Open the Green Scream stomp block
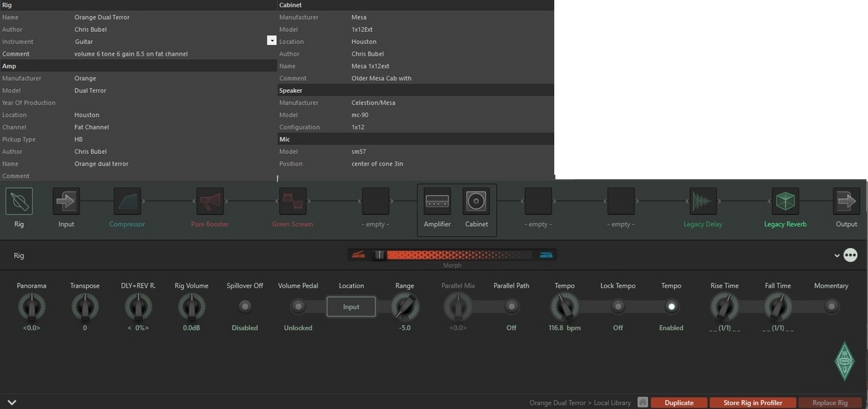The width and height of the screenshot is (868, 409). pos(292,201)
